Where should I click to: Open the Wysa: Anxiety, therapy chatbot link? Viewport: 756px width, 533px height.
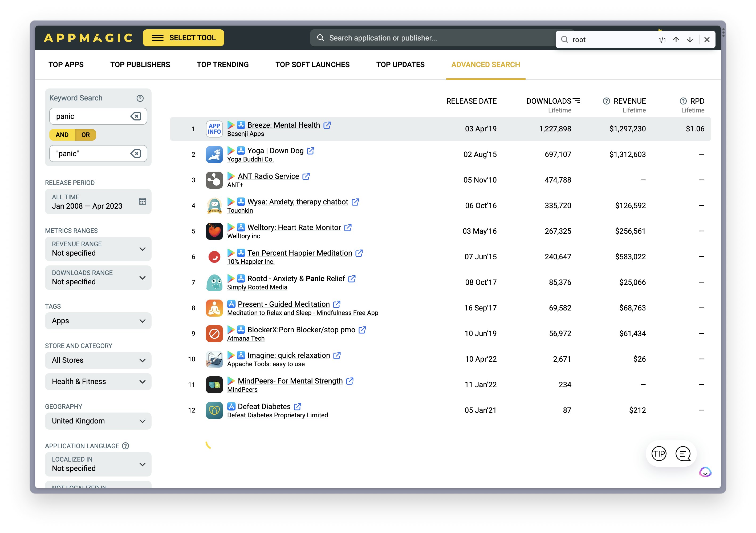click(x=298, y=202)
